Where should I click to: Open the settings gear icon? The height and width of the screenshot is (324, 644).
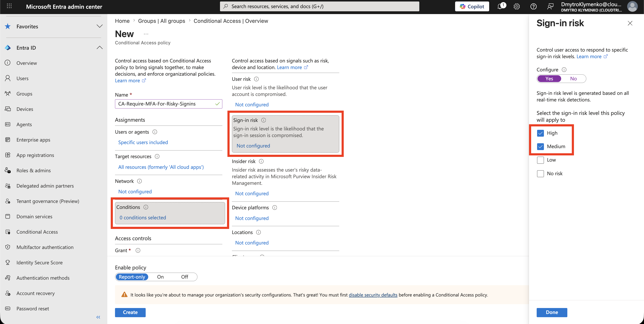516,7
